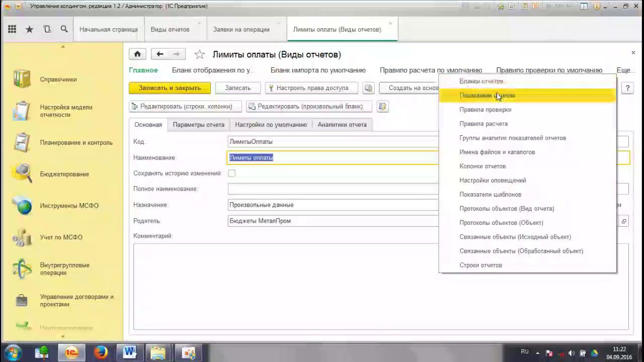Add form to favorites with star outline
The image size is (644, 362).
[200, 54]
